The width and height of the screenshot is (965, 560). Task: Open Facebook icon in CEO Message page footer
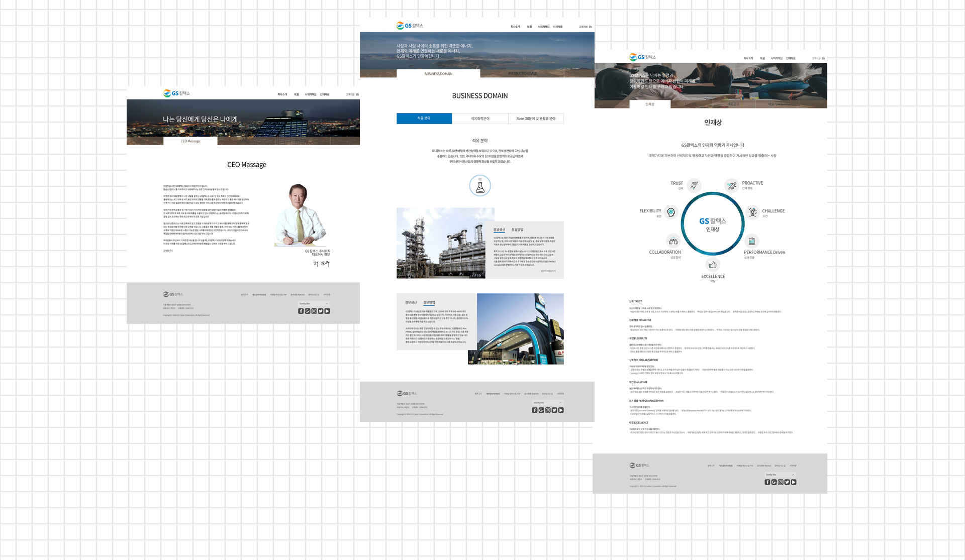301,311
